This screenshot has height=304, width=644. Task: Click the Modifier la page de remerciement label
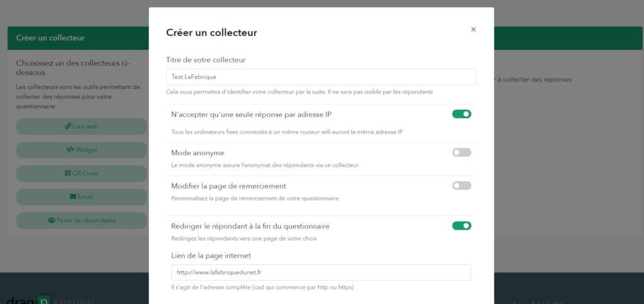pyautogui.click(x=228, y=186)
